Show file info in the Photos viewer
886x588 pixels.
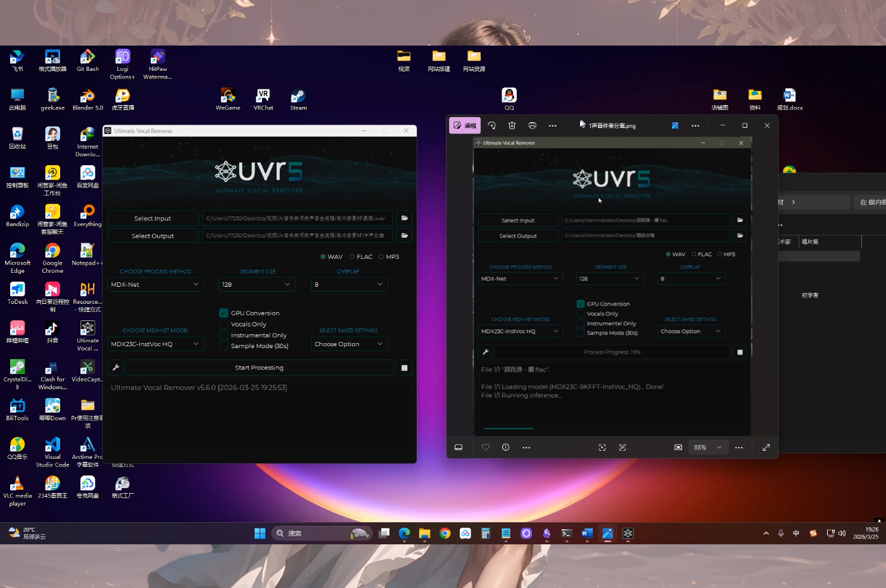pos(505,447)
